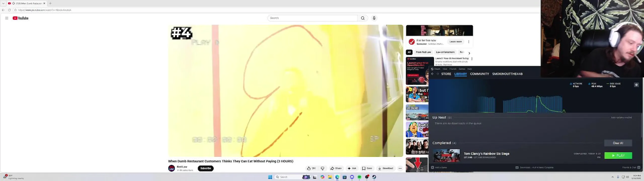Open the Red Law channel avatar
This screenshot has height=181, width=644.
(172, 168)
